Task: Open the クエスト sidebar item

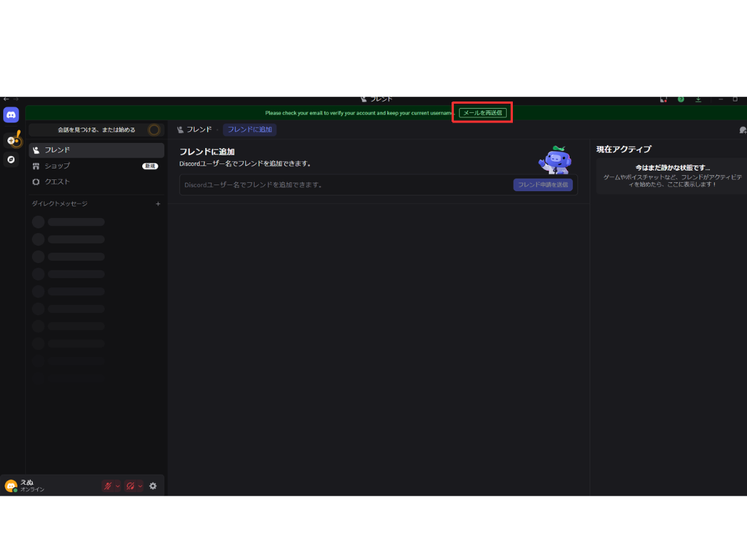Action: [x=96, y=182]
